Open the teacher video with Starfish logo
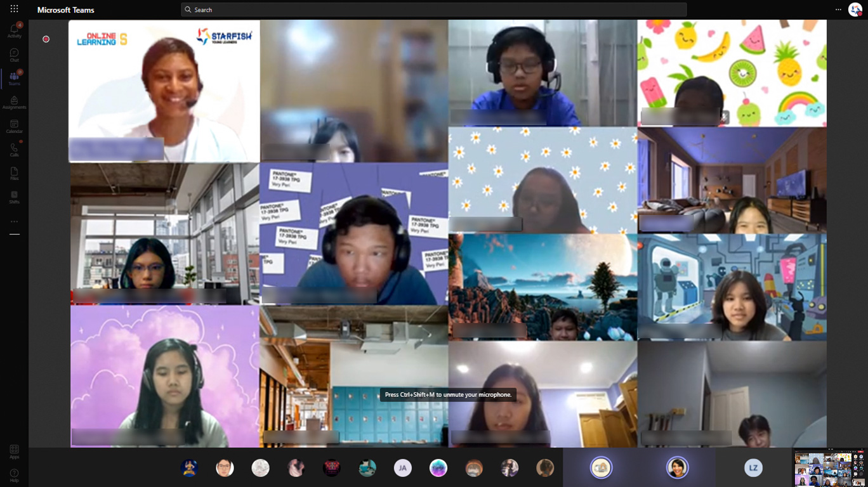Screen dimensions: 868x487 [164, 91]
